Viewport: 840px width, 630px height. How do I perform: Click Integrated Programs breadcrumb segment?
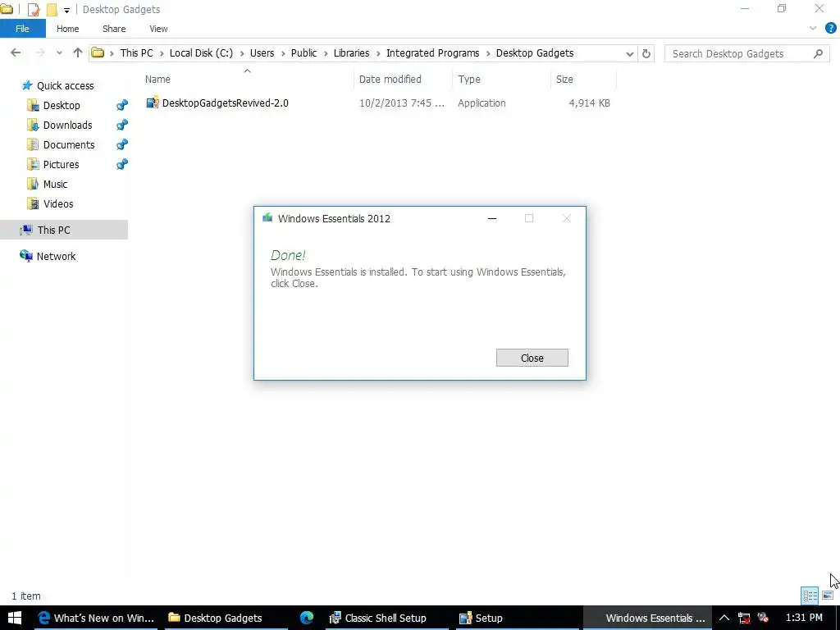pyautogui.click(x=433, y=53)
